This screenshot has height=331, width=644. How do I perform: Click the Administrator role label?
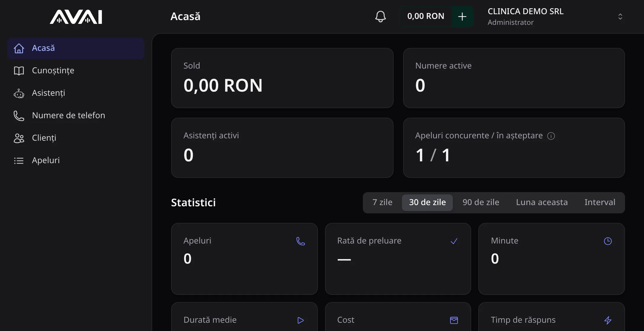[x=511, y=22]
